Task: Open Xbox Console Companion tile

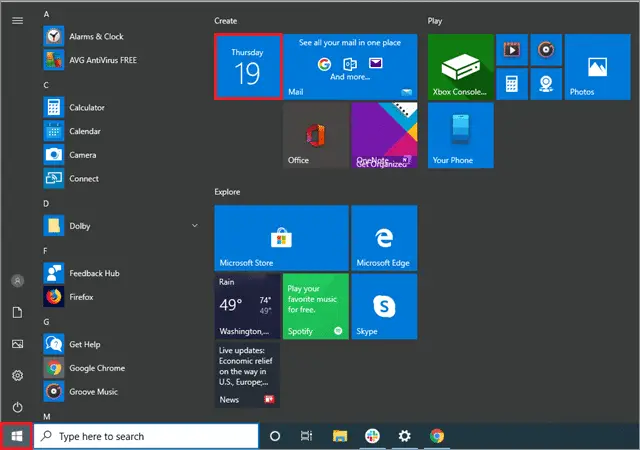Action: [x=461, y=67]
